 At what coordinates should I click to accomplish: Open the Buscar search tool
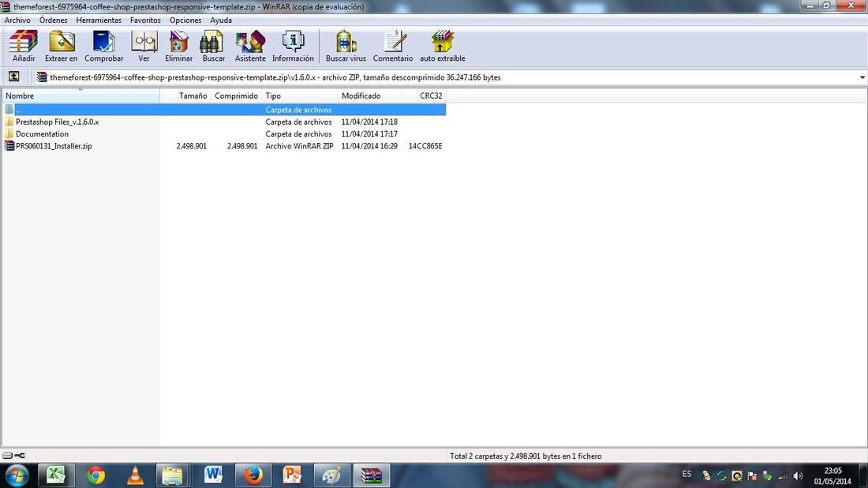(213, 47)
